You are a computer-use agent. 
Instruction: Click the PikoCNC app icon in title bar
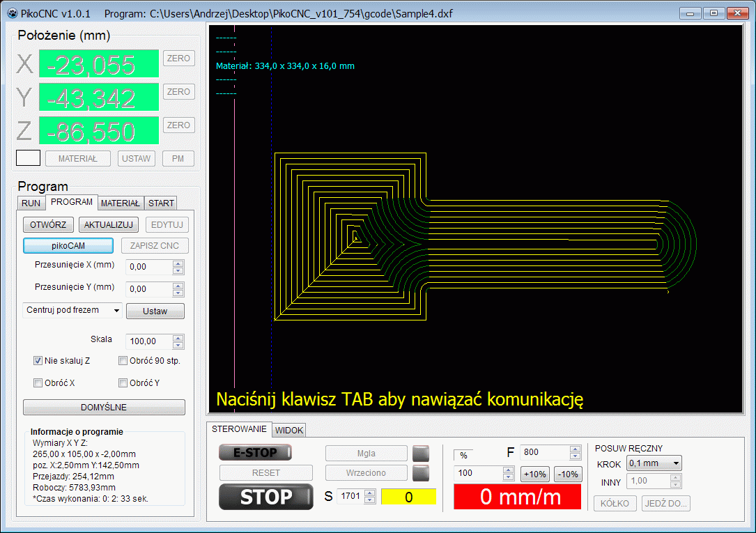(x=12, y=13)
